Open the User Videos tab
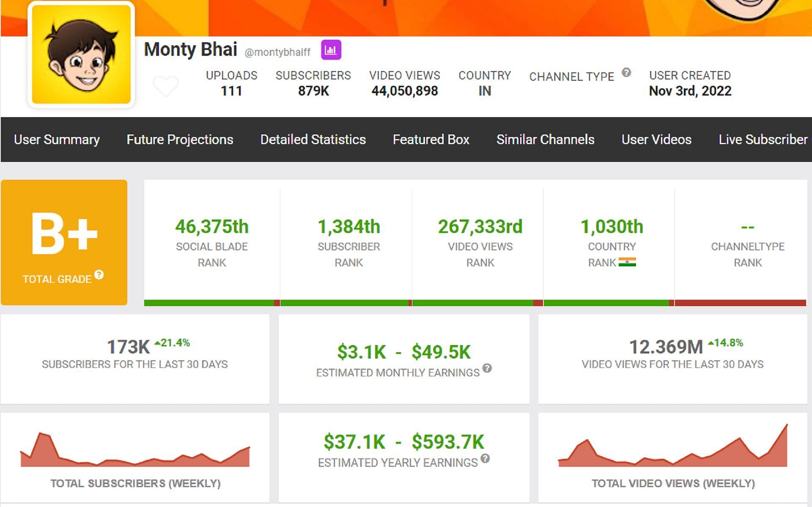The height and width of the screenshot is (507, 812). click(656, 140)
